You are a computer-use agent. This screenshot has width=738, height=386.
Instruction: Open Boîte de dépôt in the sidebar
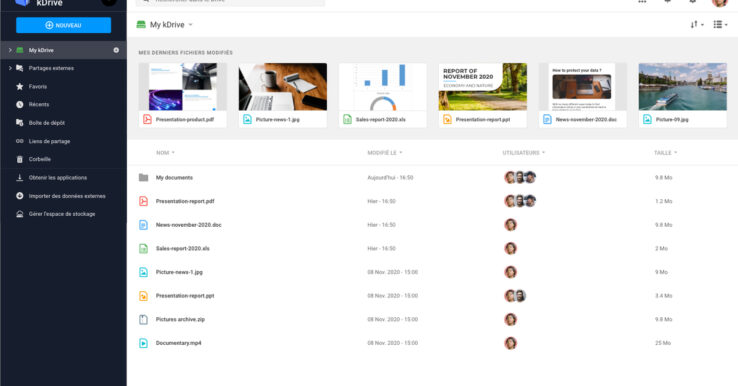click(47, 123)
